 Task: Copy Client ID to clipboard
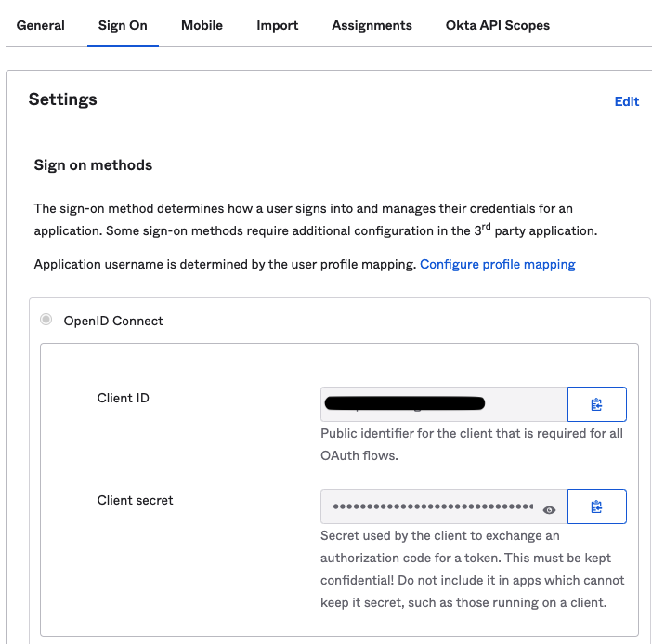click(x=596, y=404)
